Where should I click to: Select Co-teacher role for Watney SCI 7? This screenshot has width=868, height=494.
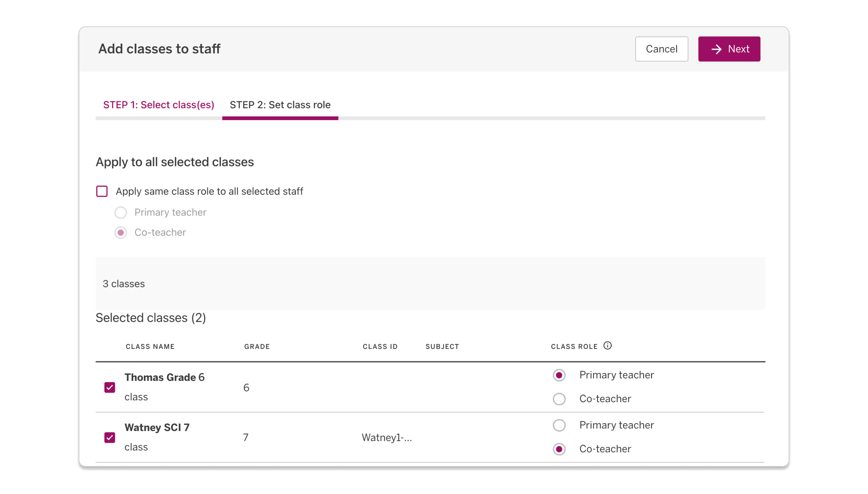[x=559, y=449]
